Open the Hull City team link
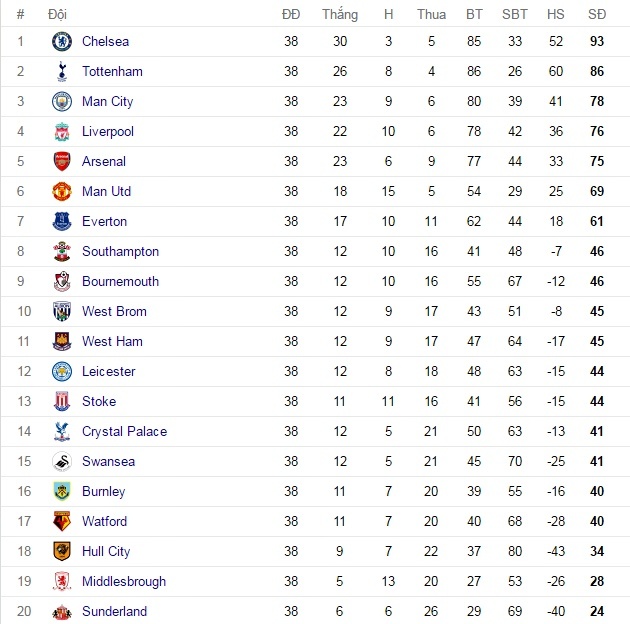The height and width of the screenshot is (624, 630). (x=106, y=551)
